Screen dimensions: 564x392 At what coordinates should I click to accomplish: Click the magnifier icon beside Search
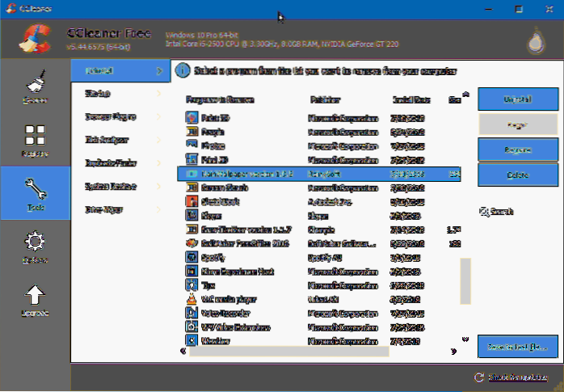(484, 212)
